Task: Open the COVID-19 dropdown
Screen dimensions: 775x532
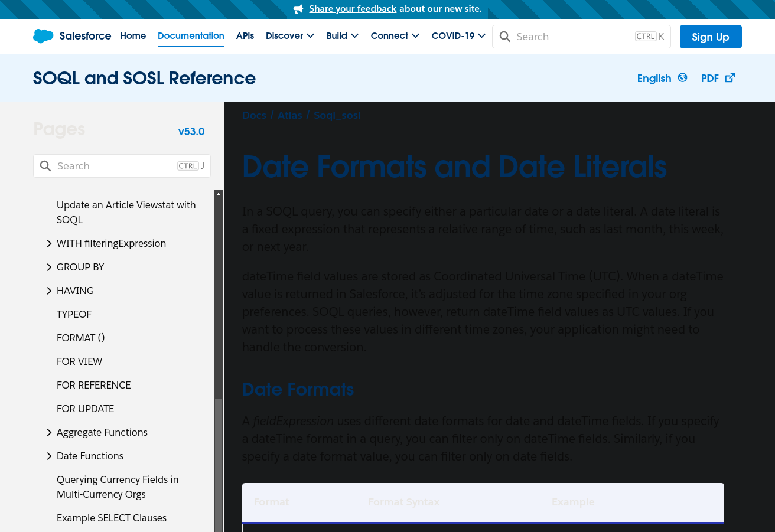Action: point(458,36)
